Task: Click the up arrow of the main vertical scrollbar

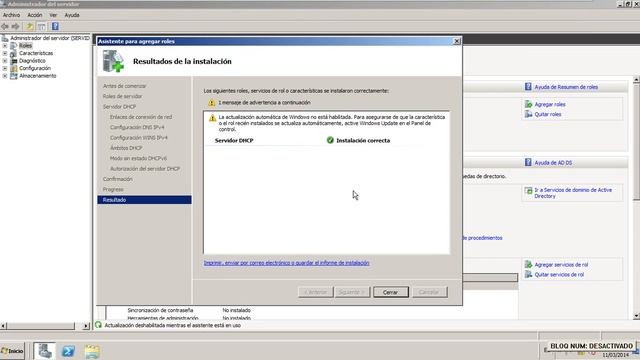Action: coord(636,80)
